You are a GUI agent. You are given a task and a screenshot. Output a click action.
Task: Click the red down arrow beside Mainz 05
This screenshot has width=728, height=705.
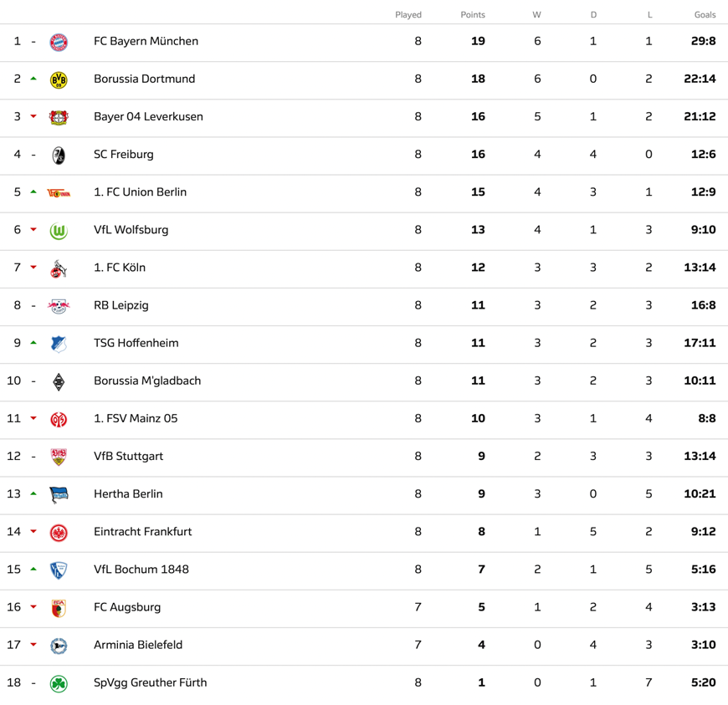pyautogui.click(x=33, y=418)
